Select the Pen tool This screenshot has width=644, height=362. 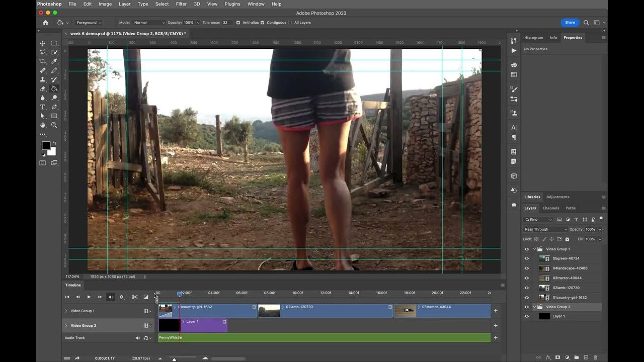(x=54, y=107)
